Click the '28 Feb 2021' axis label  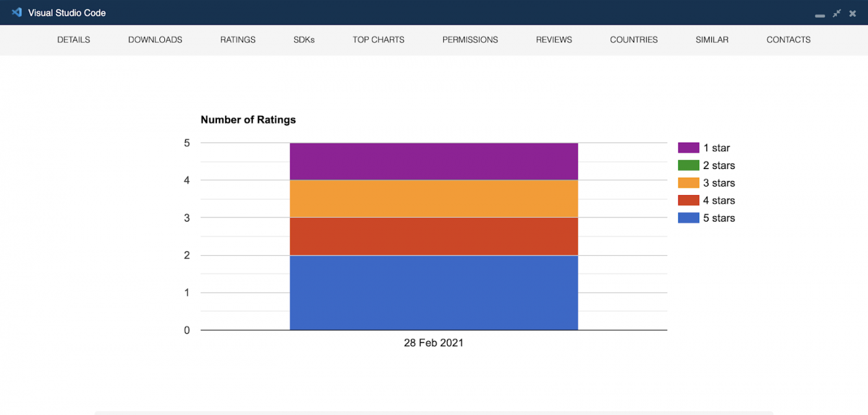pos(433,343)
